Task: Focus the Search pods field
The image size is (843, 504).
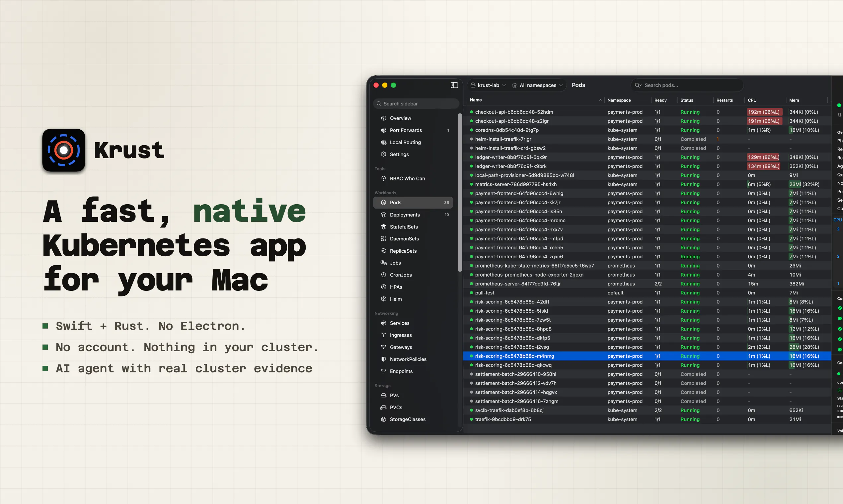Action: click(x=687, y=85)
